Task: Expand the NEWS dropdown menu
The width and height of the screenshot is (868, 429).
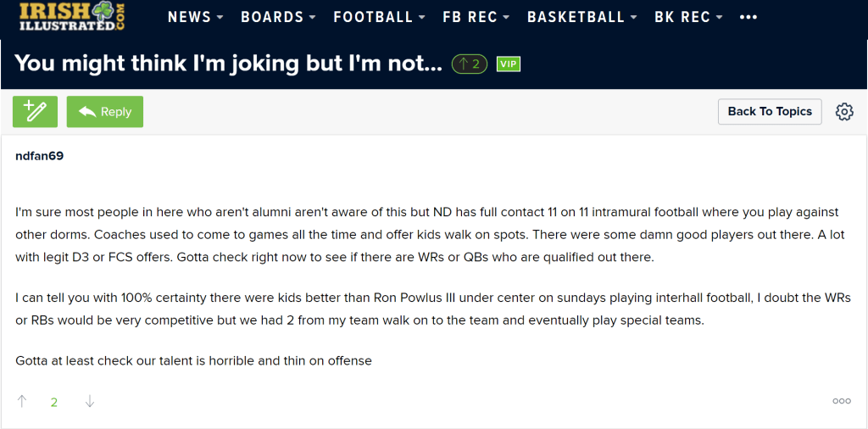Action: [196, 17]
